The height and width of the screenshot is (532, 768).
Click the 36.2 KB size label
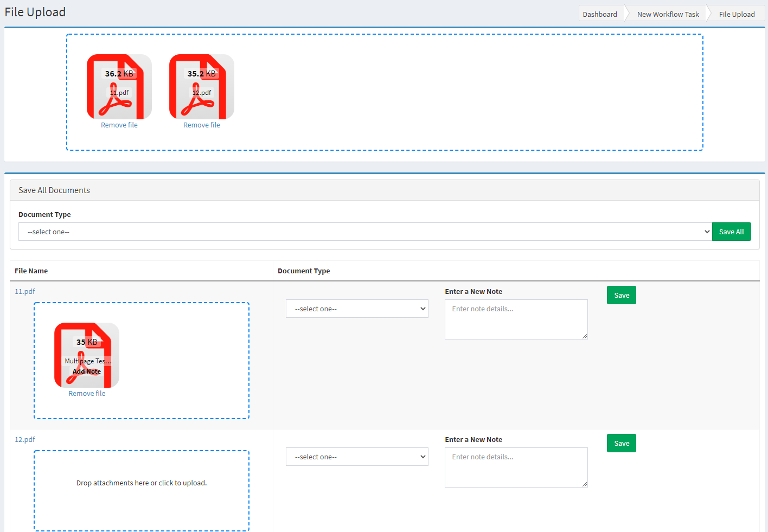119,74
